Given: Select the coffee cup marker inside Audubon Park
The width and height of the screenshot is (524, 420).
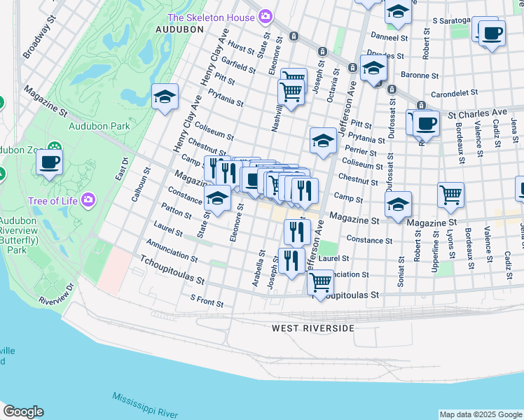Looking at the screenshot, I should click(x=49, y=162).
